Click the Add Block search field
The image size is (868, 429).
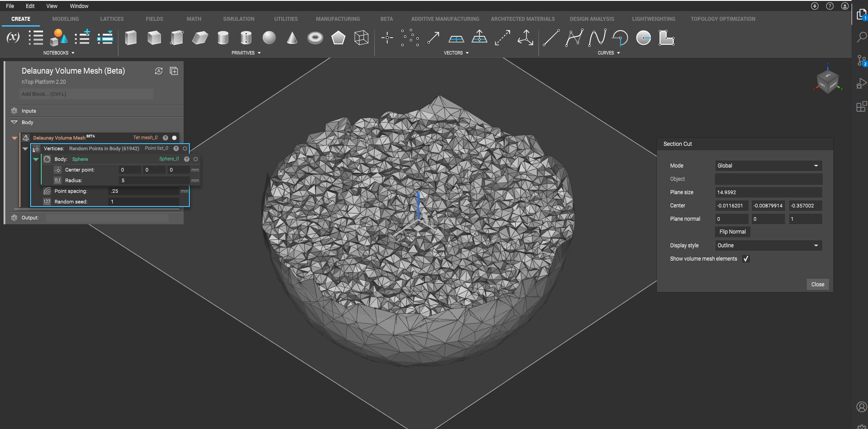[86, 94]
